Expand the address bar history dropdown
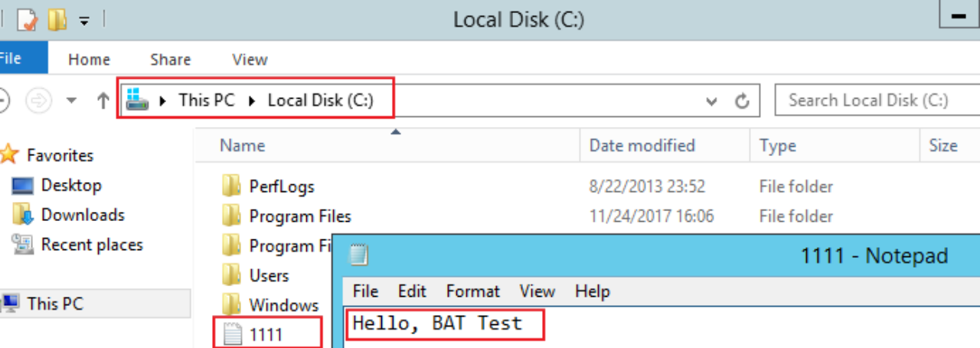 (711, 100)
